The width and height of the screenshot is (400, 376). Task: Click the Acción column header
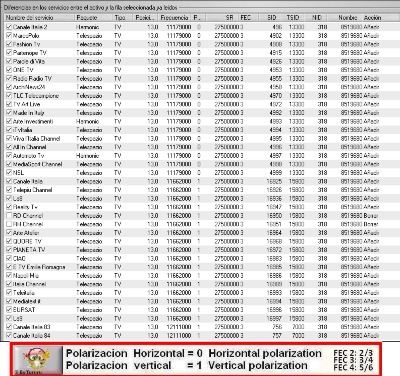pos(372,18)
